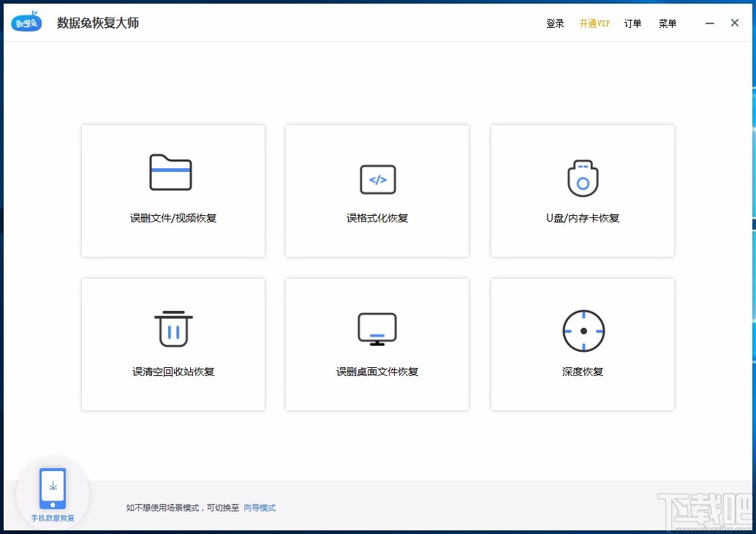Enter 深度恢复 deep scan mode
The width and height of the screenshot is (756, 534).
coord(582,344)
